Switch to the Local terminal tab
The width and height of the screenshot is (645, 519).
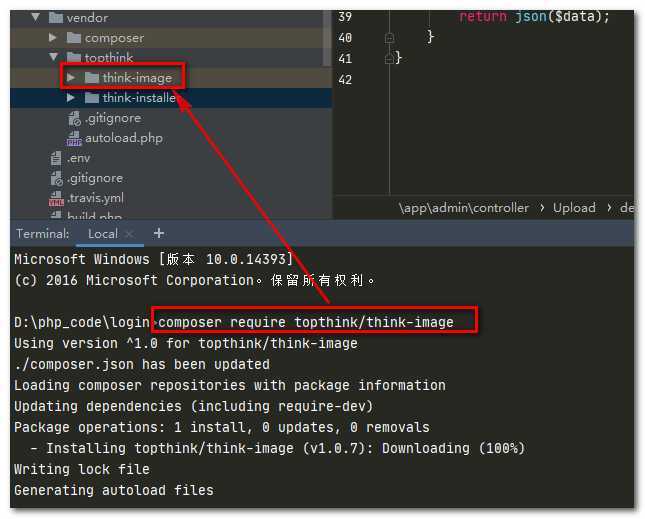click(103, 234)
